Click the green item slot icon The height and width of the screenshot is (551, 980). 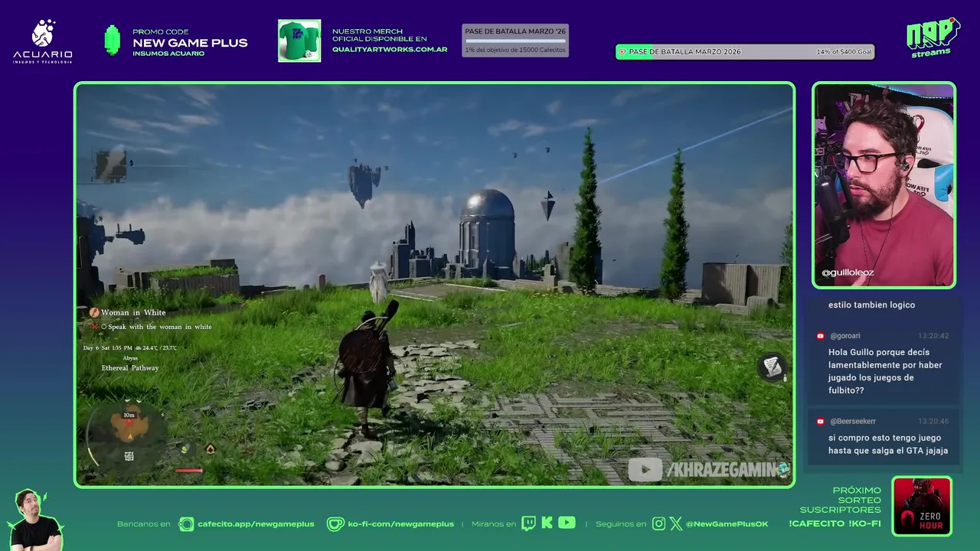pos(185,449)
